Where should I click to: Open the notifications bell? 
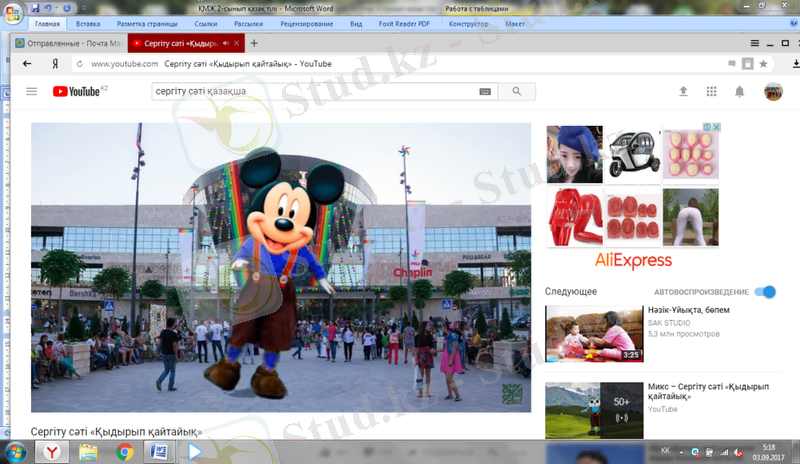[740, 91]
